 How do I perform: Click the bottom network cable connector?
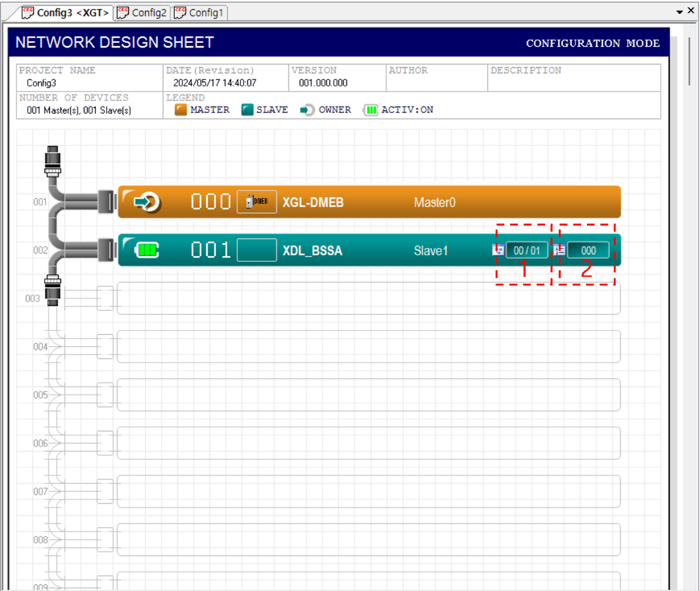53,290
